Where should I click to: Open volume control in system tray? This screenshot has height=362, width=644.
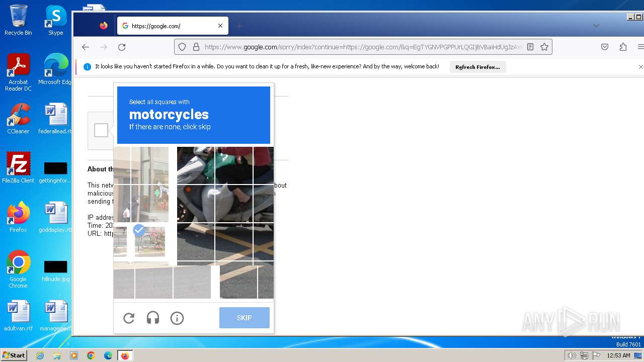(x=572, y=355)
